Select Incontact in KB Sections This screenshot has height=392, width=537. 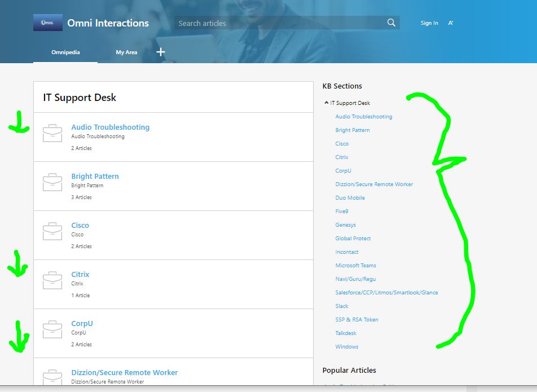click(347, 252)
